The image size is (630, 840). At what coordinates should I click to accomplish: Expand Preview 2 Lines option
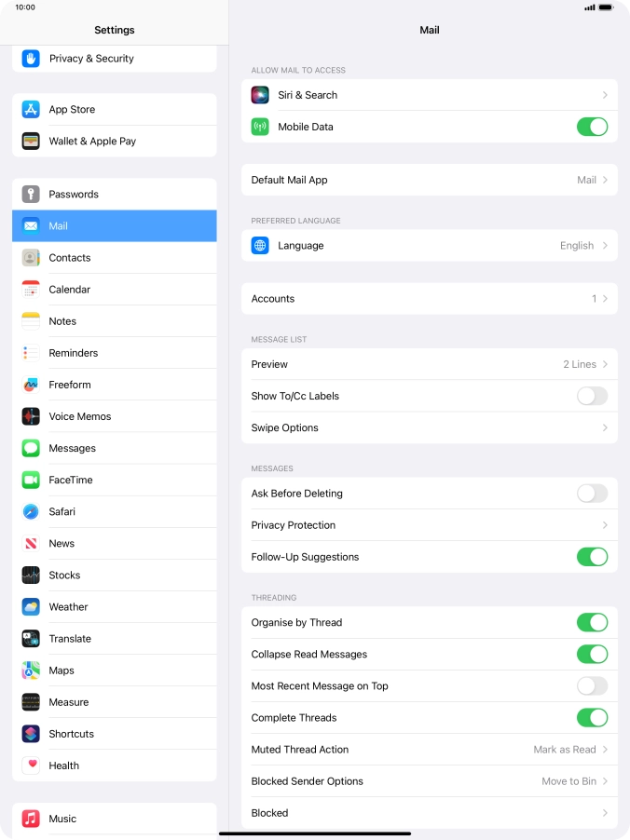pyautogui.click(x=430, y=364)
